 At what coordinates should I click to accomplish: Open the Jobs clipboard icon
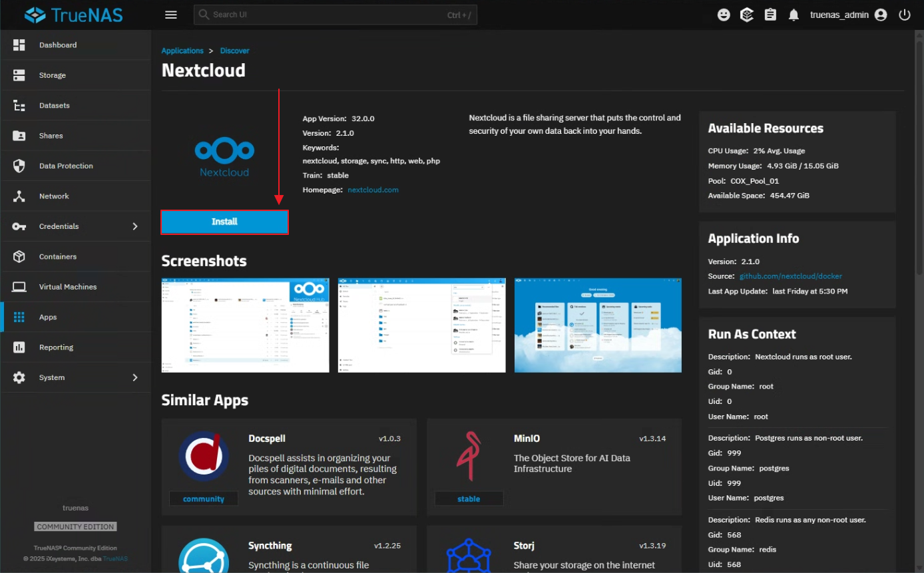coord(770,15)
